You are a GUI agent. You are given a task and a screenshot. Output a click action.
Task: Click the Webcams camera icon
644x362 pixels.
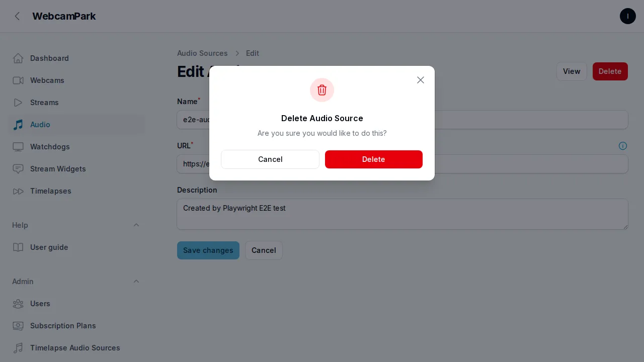[x=18, y=80]
